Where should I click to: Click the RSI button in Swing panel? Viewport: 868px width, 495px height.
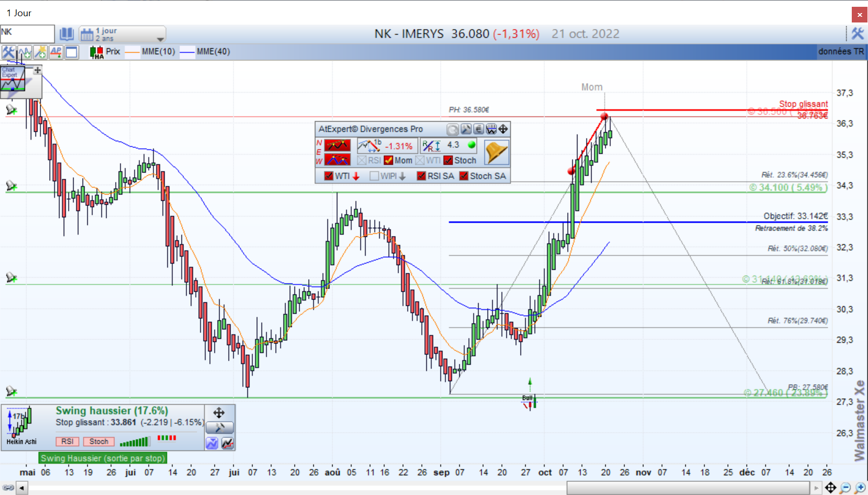point(67,442)
